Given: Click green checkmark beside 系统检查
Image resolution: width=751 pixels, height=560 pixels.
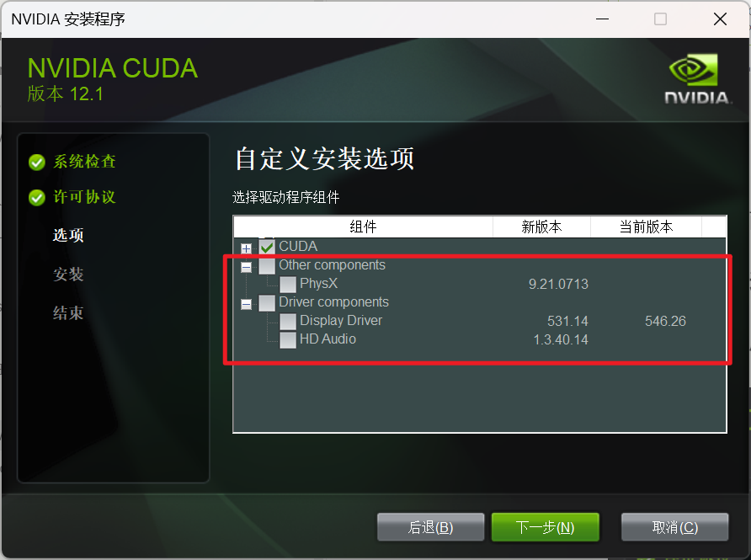Looking at the screenshot, I should click(37, 163).
